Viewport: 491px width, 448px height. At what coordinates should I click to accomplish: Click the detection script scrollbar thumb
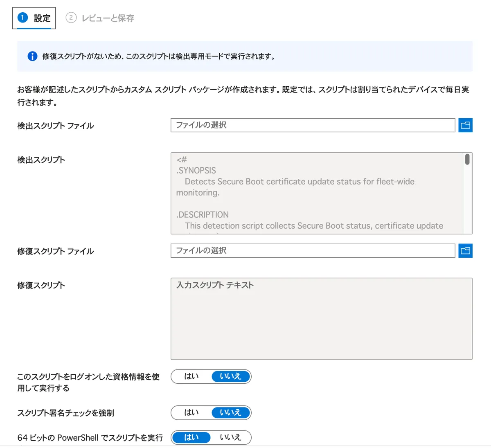tap(467, 160)
